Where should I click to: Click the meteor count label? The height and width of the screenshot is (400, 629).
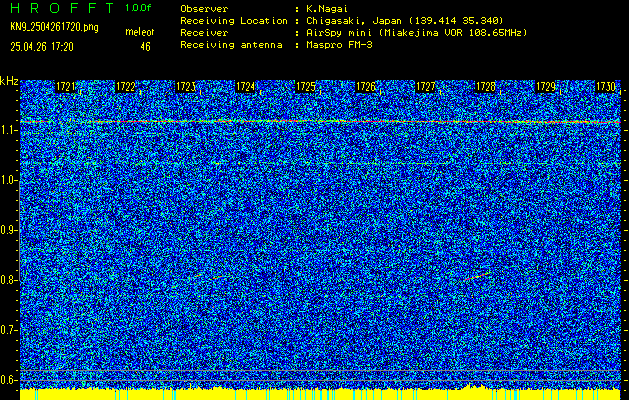click(x=140, y=32)
